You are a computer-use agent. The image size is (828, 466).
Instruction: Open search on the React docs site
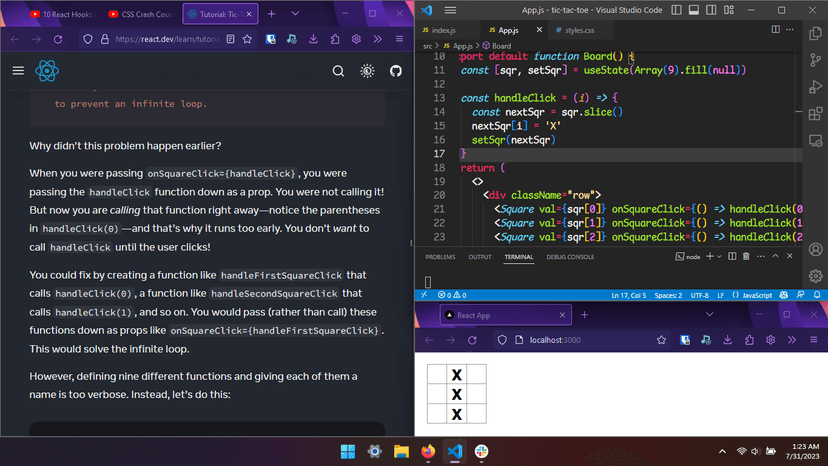tap(338, 71)
